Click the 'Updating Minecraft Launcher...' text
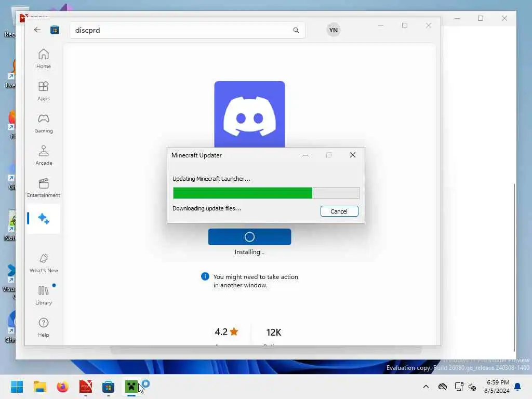Viewport: 532px width, 399px height. click(211, 179)
